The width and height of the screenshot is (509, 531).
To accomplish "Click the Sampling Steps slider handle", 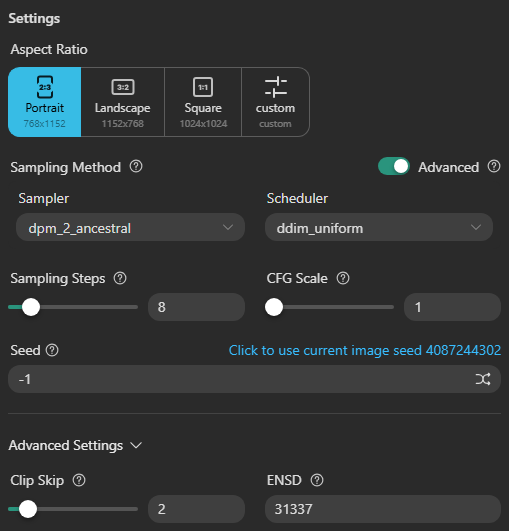I will coord(31,307).
